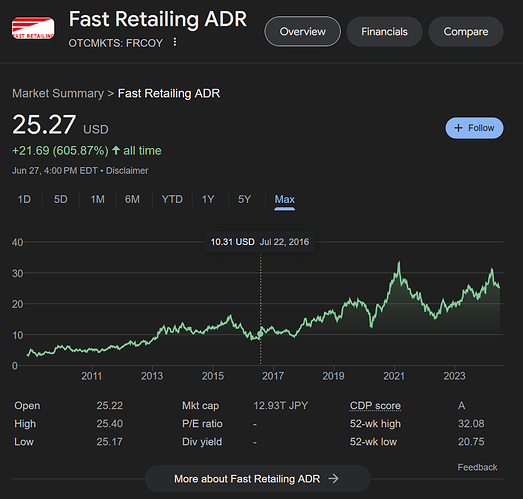Select the 6M time range
Image resolution: width=523 pixels, height=499 pixels.
point(132,199)
